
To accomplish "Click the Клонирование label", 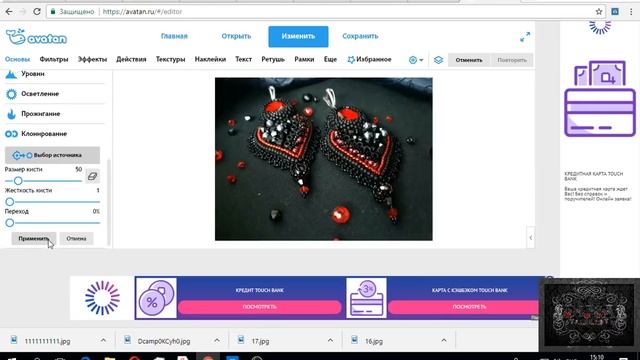I will 44,134.
